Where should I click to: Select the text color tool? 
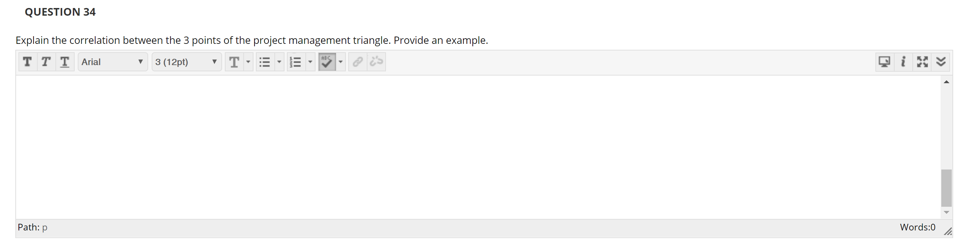235,62
